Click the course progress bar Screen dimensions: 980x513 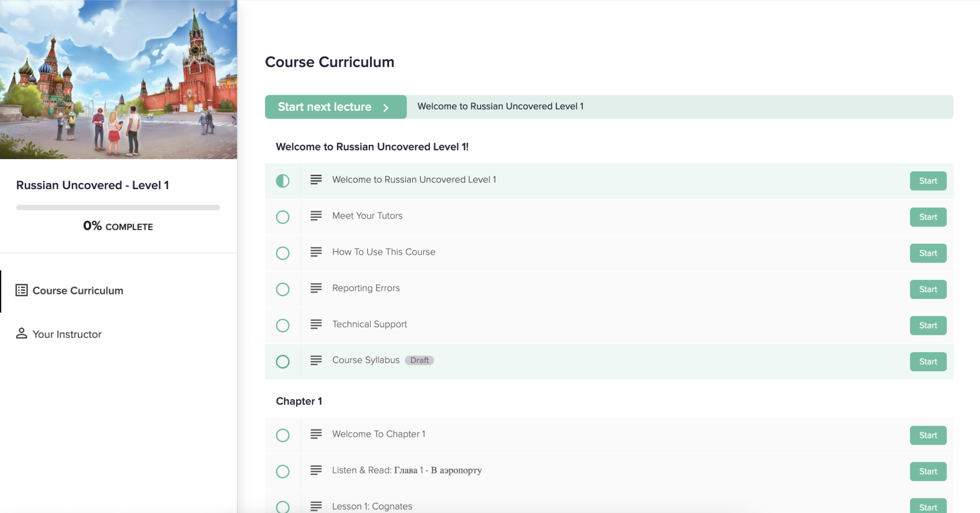pyautogui.click(x=118, y=207)
